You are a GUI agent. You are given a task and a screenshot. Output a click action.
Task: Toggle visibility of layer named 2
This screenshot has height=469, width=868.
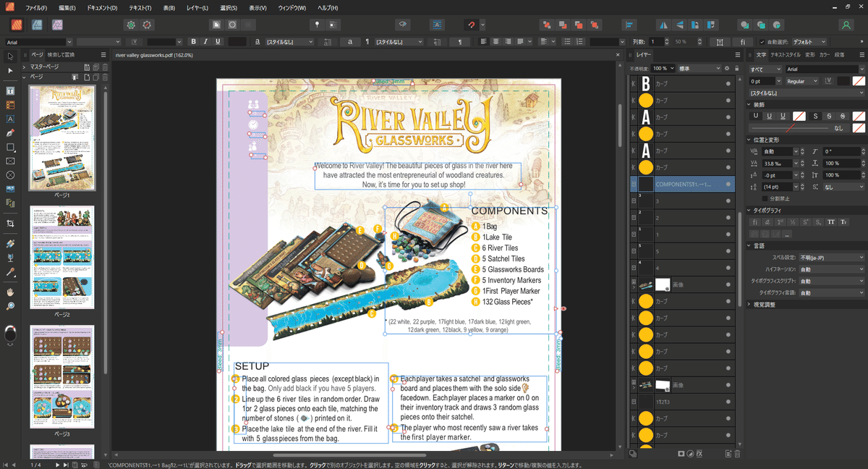tap(728, 217)
